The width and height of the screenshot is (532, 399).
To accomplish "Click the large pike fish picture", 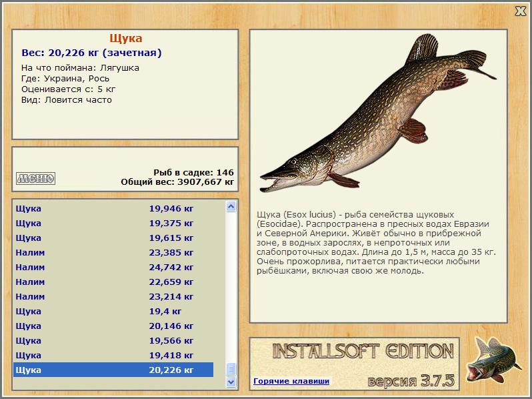I will [x=378, y=113].
